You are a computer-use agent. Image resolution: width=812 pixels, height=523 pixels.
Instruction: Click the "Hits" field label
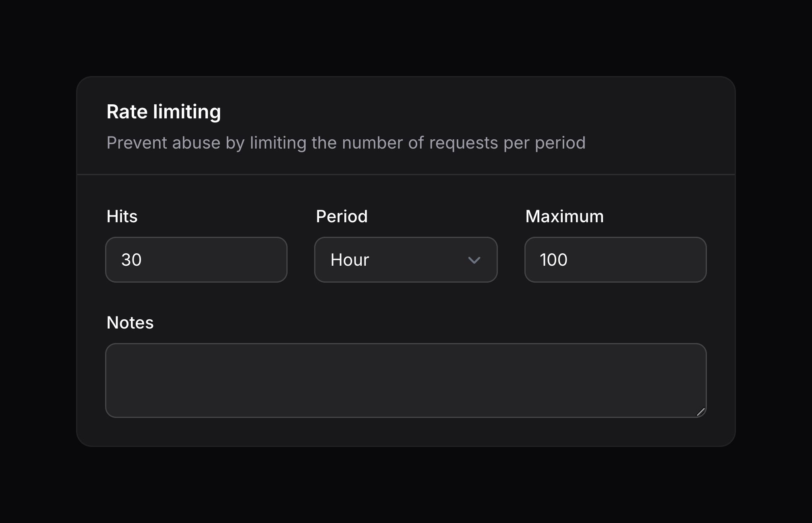122,217
